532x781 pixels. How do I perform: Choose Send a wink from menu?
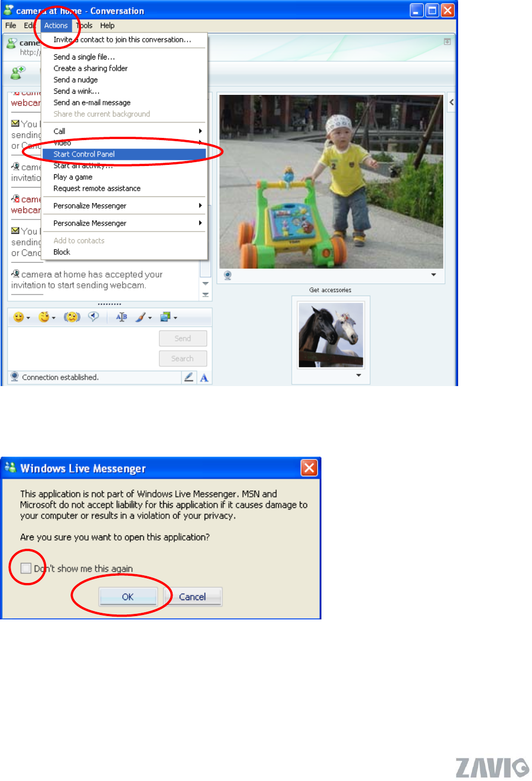(77, 92)
